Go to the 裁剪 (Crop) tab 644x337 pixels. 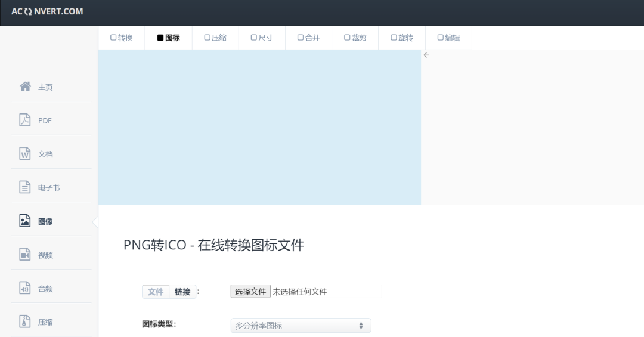tap(355, 38)
